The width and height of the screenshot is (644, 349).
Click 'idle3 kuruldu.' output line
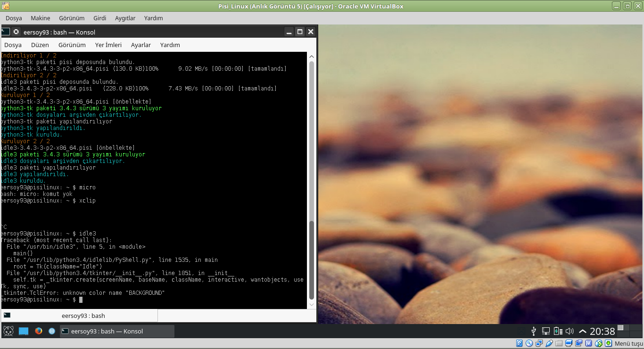click(23, 181)
